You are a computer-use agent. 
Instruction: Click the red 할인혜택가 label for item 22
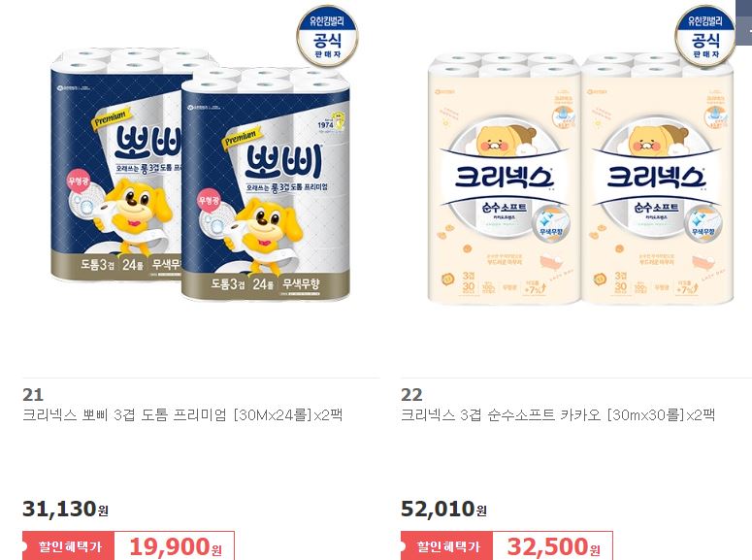tap(447, 546)
